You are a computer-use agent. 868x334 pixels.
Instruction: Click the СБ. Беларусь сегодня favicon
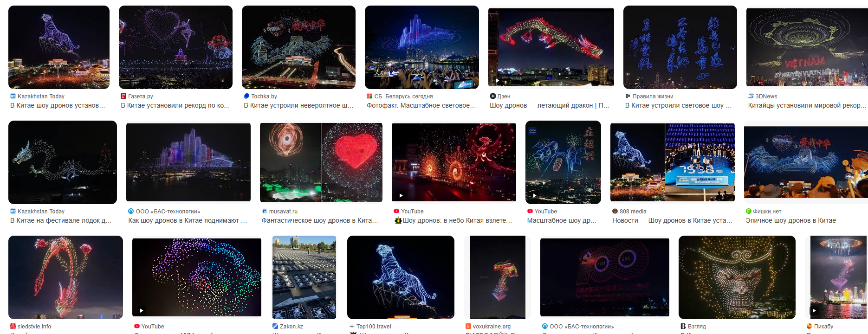coord(369,96)
